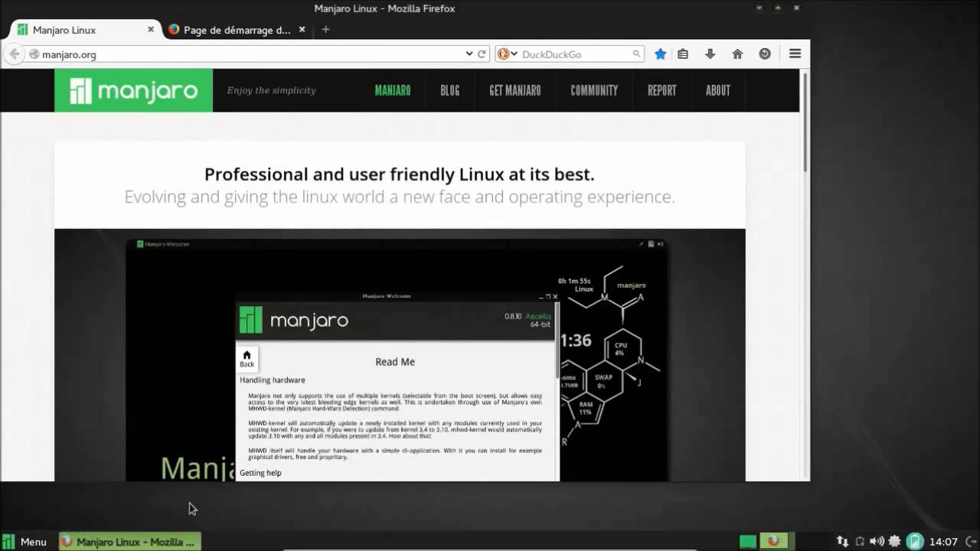Close the Page de démarrage tab

[x=302, y=30]
